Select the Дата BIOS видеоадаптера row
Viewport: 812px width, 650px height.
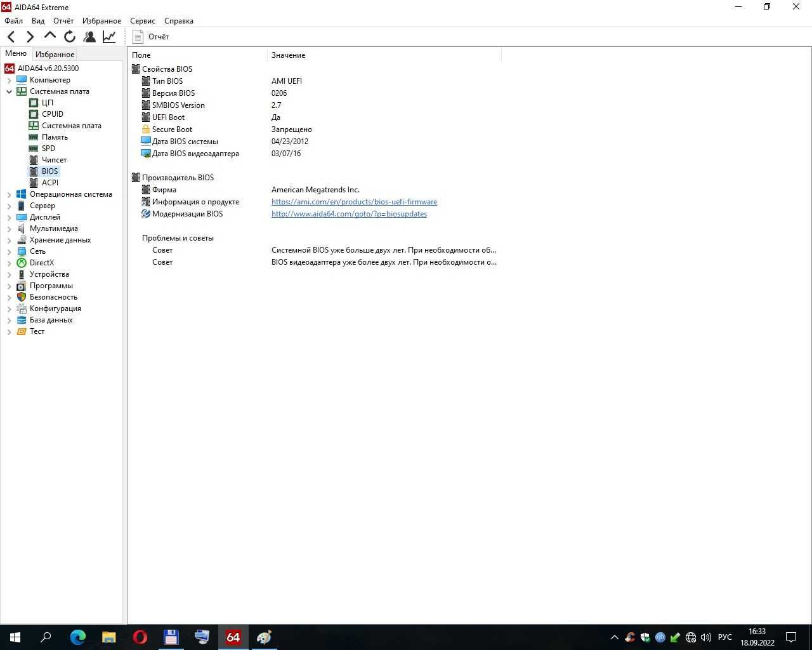[314, 154]
